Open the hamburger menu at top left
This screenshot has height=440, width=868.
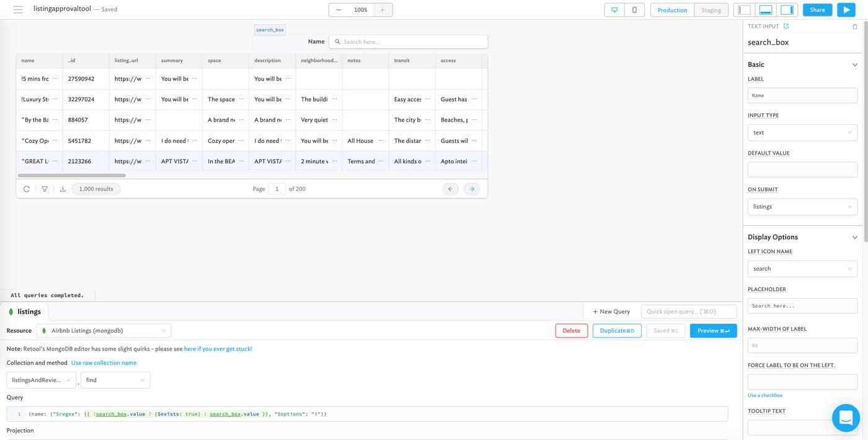[x=18, y=10]
